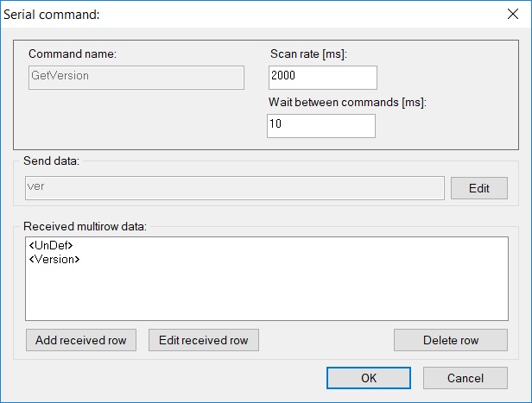This screenshot has width=532, height=403.
Task: Click the Send data group label
Action: point(51,161)
